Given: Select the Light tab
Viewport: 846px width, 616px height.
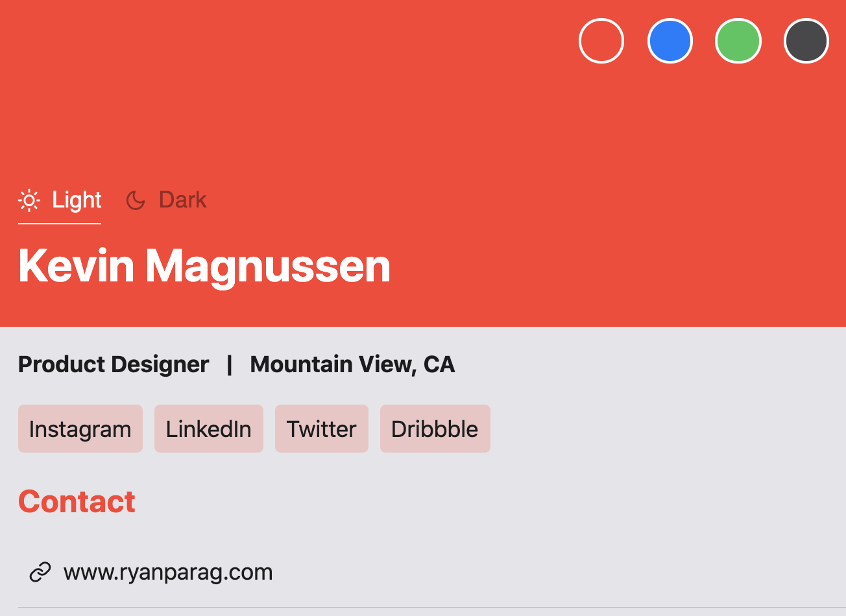Looking at the screenshot, I should tap(76, 200).
